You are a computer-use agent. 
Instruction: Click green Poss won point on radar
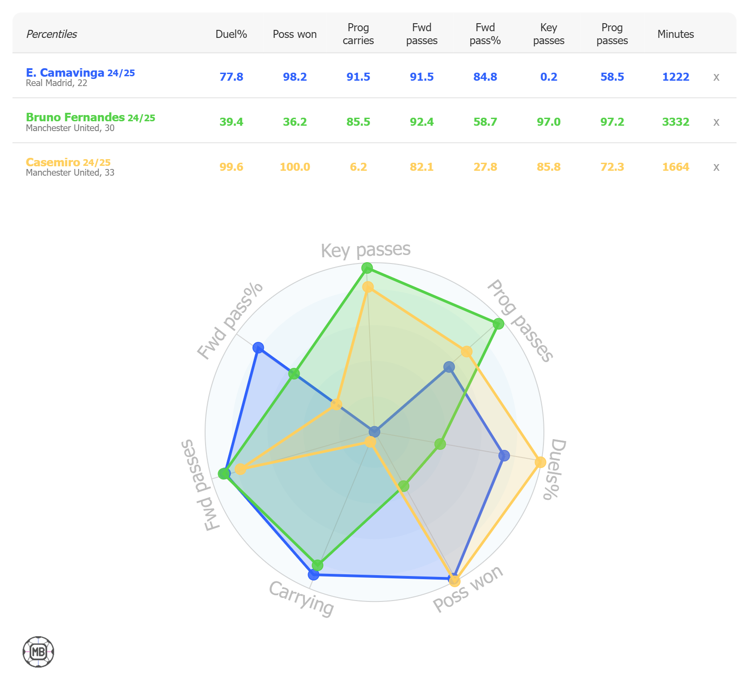click(x=403, y=486)
